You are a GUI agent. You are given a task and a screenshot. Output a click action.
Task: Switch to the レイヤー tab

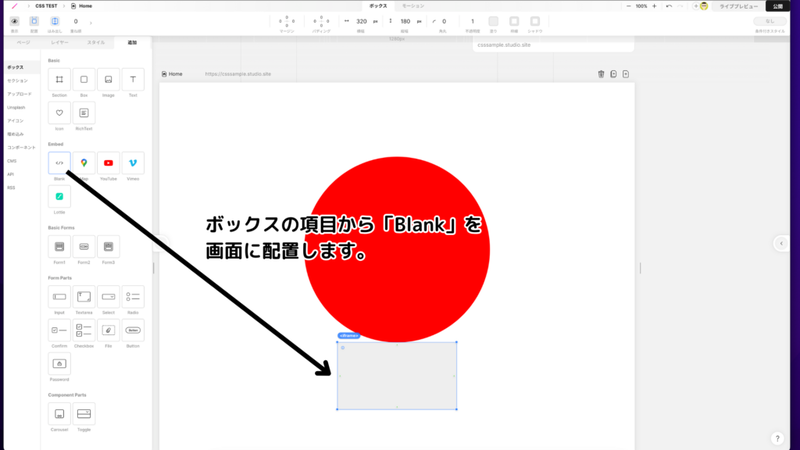pos(59,42)
